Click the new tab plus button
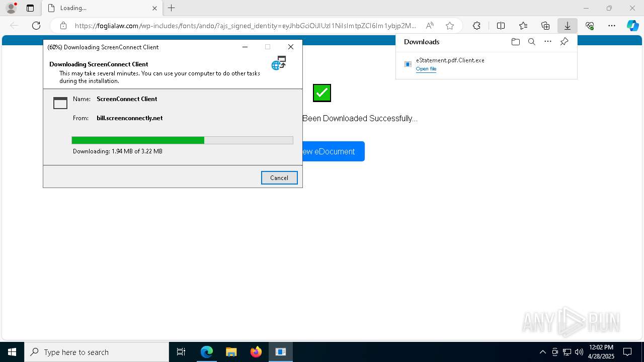The width and height of the screenshot is (644, 362). pos(172,8)
